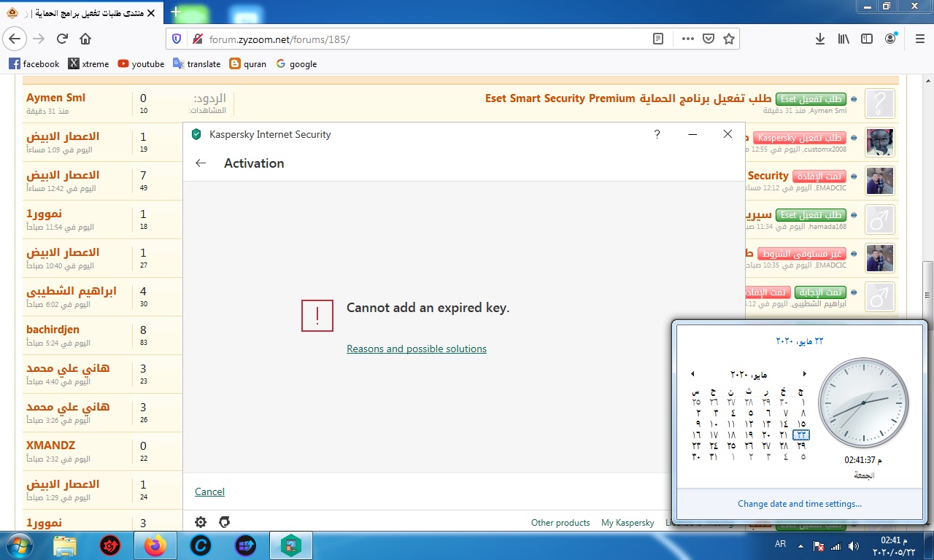Cancel the Kaspersky activation
Screen dimensions: 934x560
pos(209,492)
